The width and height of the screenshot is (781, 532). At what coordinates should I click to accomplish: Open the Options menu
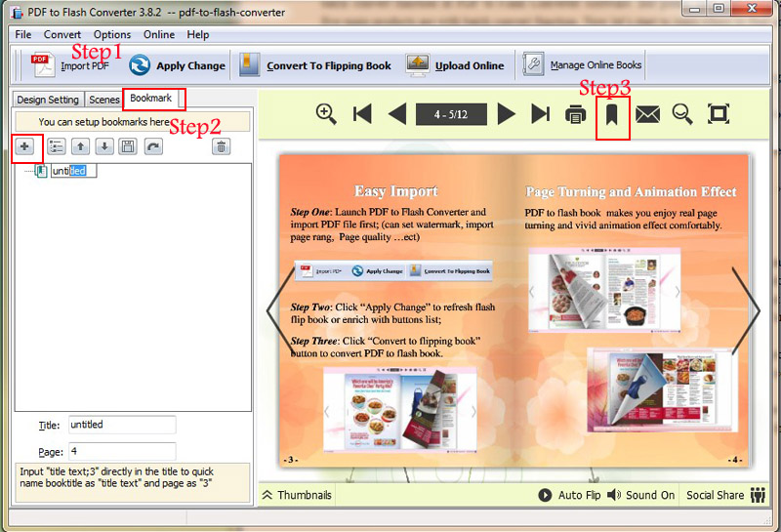coord(112,34)
